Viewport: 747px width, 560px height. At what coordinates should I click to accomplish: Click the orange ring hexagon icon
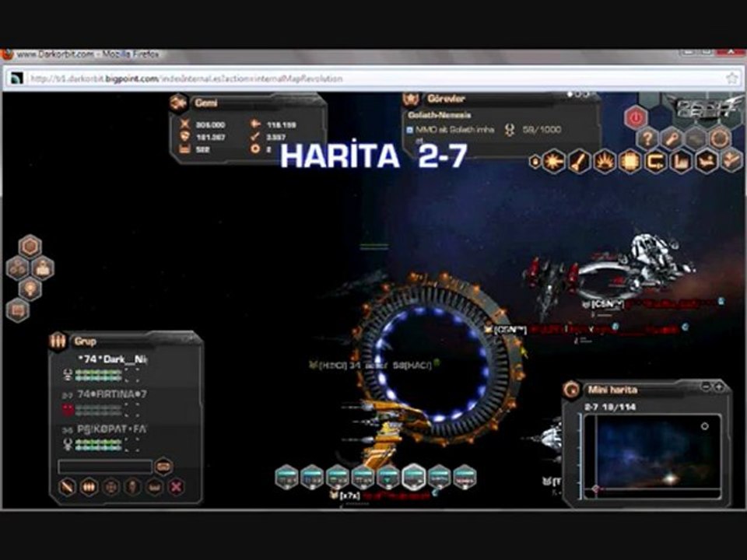click(x=720, y=139)
